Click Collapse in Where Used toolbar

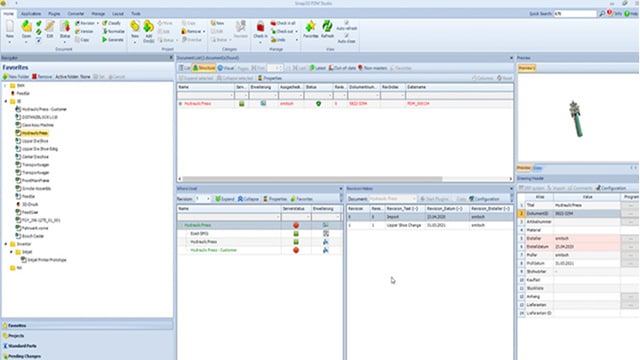pos(248,199)
